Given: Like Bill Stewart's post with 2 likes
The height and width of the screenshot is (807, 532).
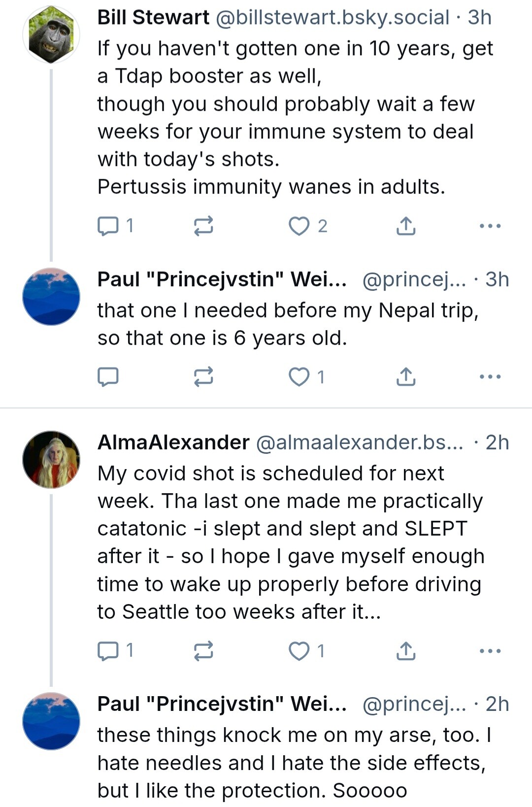Looking at the screenshot, I should pyautogui.click(x=308, y=226).
